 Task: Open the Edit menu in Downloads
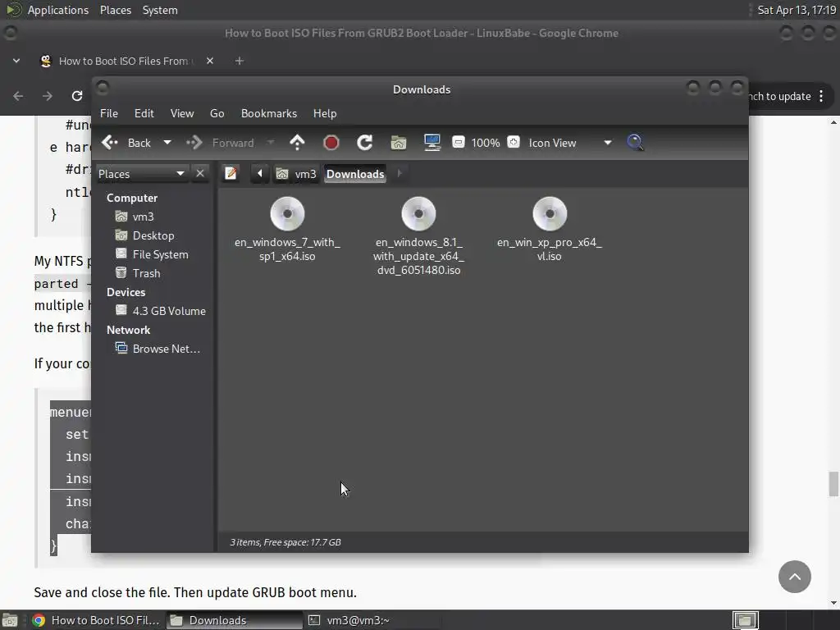coord(144,113)
